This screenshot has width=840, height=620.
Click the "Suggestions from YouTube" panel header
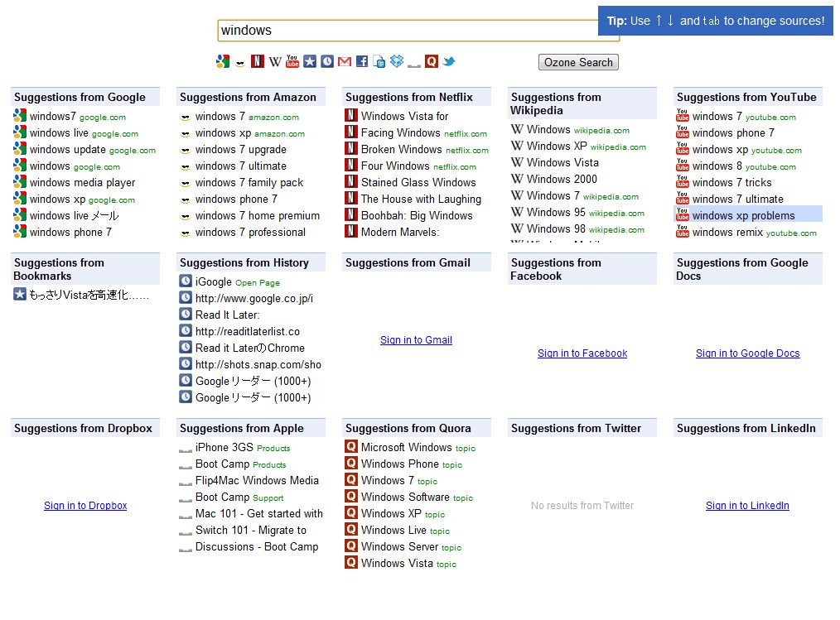[748, 97]
